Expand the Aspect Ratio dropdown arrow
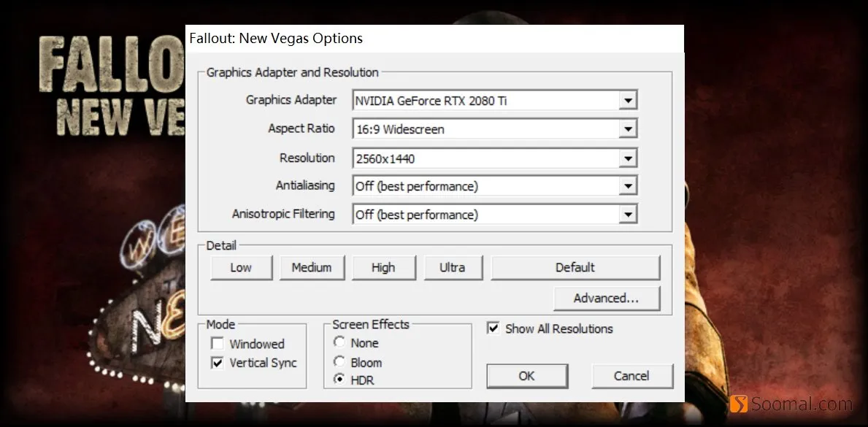 coord(628,130)
